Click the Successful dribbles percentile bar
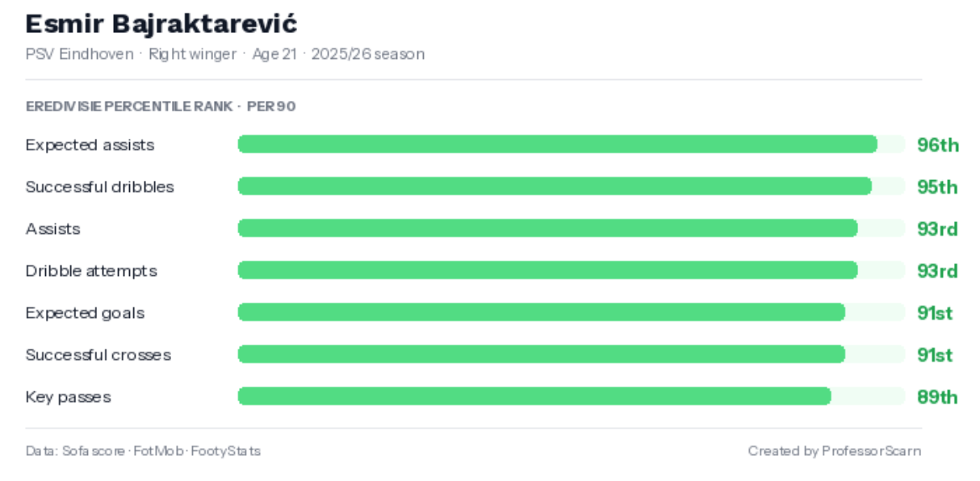This screenshot has height=481, width=980. (x=572, y=186)
